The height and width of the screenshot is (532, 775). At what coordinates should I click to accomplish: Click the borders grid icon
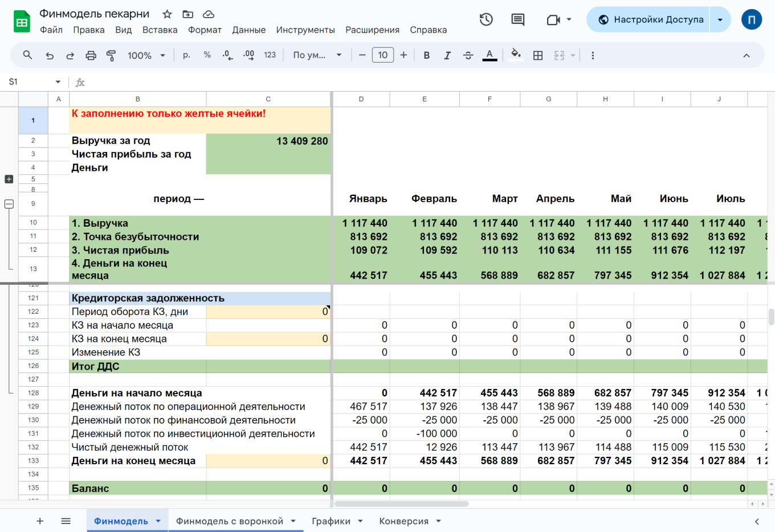coord(537,55)
